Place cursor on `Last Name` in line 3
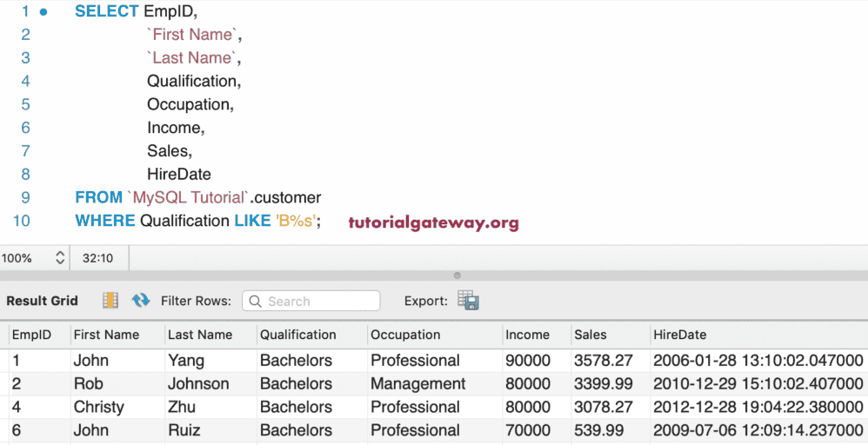Image resolution: width=868 pixels, height=445 pixels. (191, 57)
